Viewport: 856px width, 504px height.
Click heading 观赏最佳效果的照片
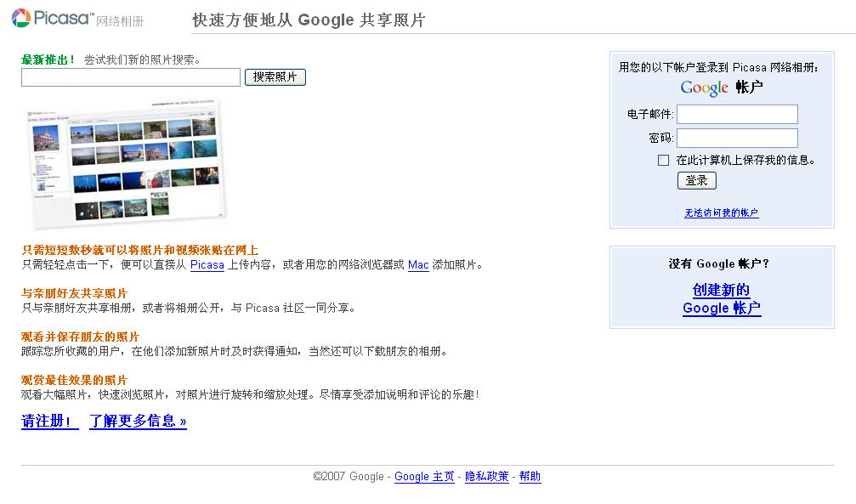click(74, 380)
